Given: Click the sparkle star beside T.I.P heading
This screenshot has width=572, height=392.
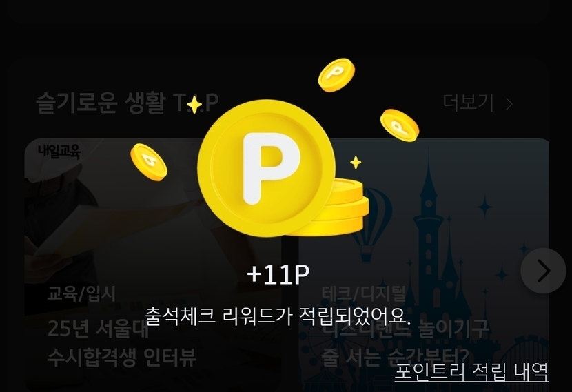Looking at the screenshot, I should click(x=194, y=105).
